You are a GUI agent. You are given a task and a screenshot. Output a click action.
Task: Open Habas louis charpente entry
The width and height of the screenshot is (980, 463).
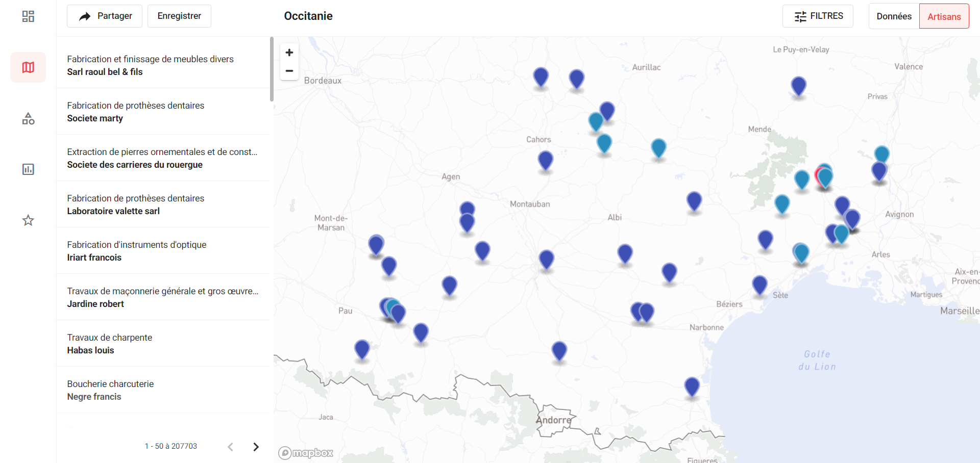[163, 344]
